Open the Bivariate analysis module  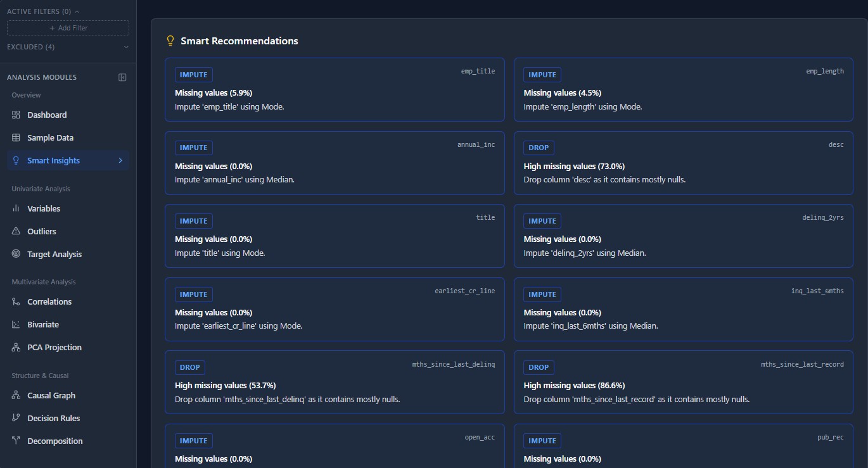click(43, 325)
